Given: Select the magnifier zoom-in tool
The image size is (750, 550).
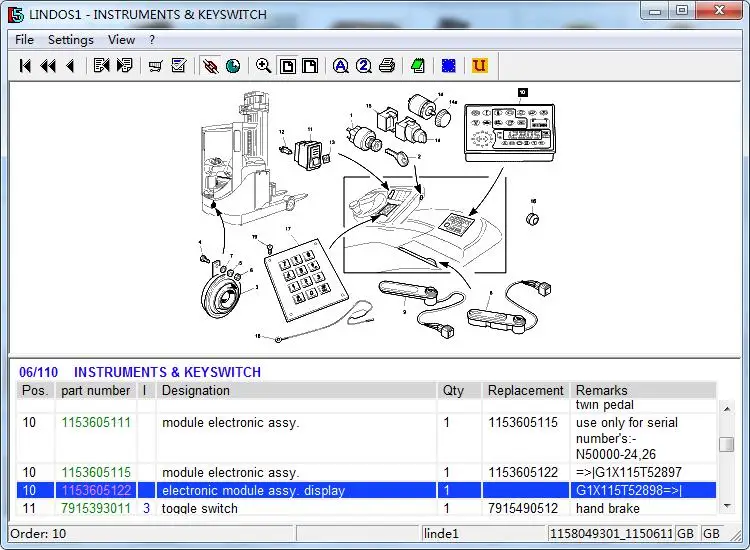Looking at the screenshot, I should [264, 66].
